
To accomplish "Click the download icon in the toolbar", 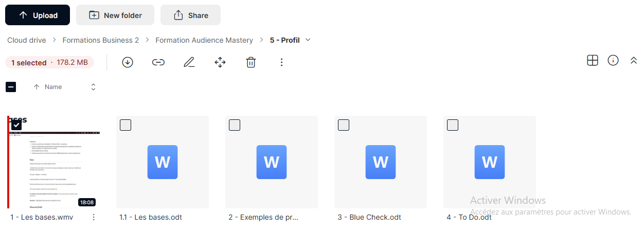I will click(x=128, y=62).
